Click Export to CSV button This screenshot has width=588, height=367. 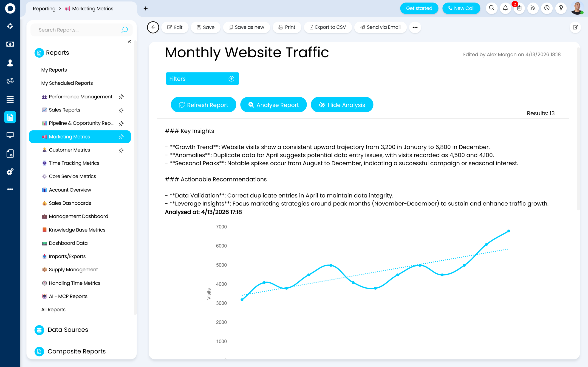point(328,27)
